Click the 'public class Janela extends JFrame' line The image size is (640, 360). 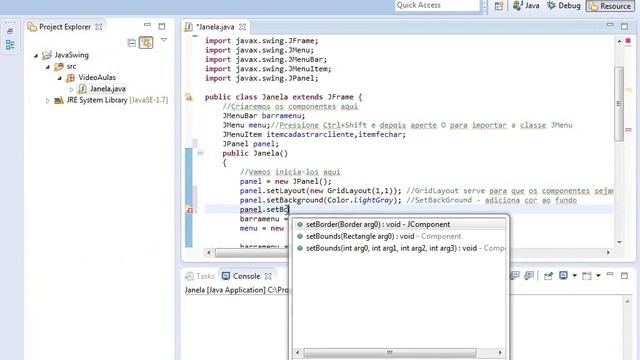coord(283,97)
